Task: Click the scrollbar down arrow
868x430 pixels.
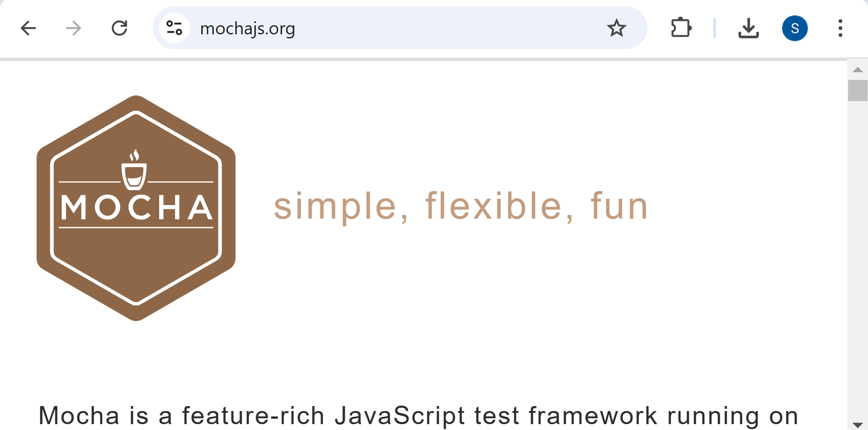Action: coord(858,425)
